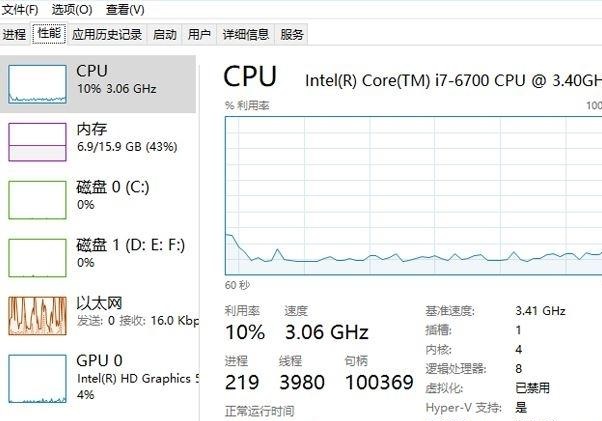Open 磁盘 0 (C:) disk graph
Screen dimensions: 602x421
click(x=37, y=200)
